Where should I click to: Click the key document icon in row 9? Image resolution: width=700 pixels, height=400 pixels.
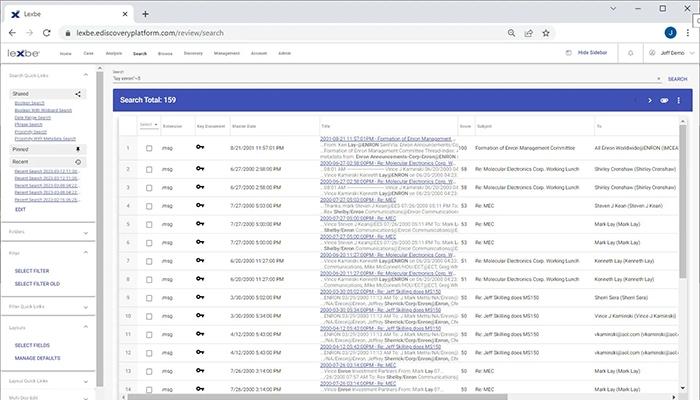[x=200, y=297]
